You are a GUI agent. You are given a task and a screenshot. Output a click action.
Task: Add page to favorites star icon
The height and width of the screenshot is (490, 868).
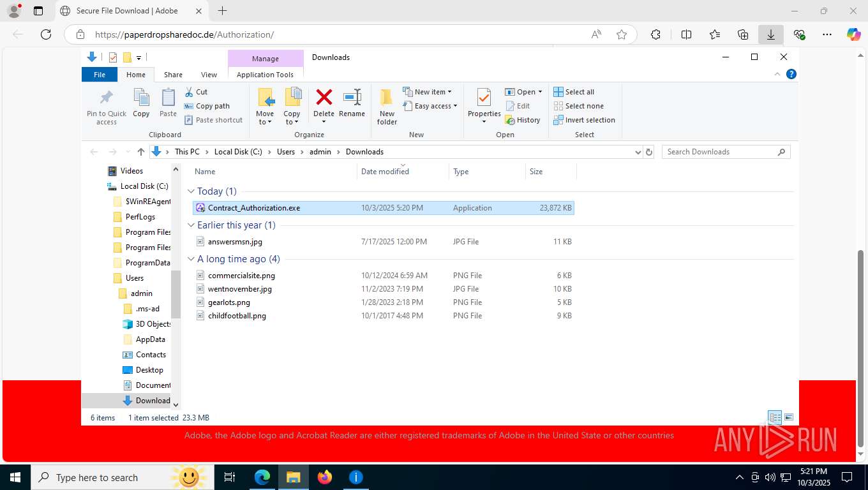point(622,34)
